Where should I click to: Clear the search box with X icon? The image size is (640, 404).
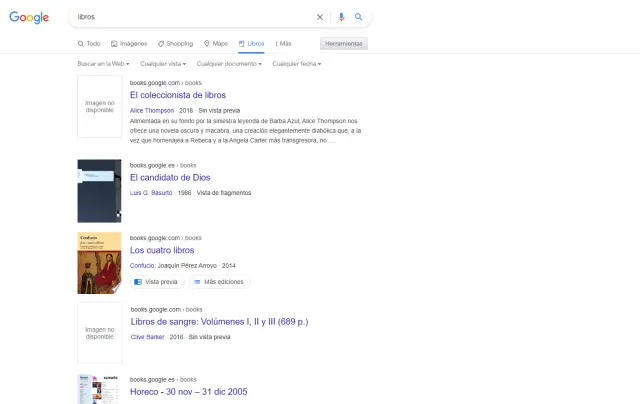point(320,17)
